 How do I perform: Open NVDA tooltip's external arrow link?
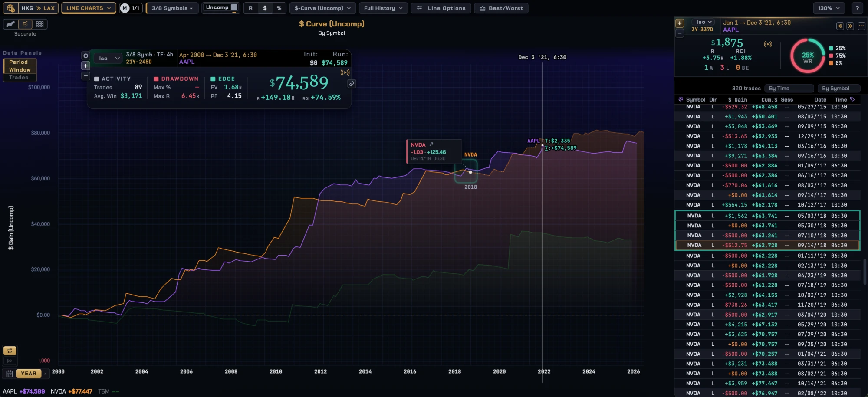[431, 144]
